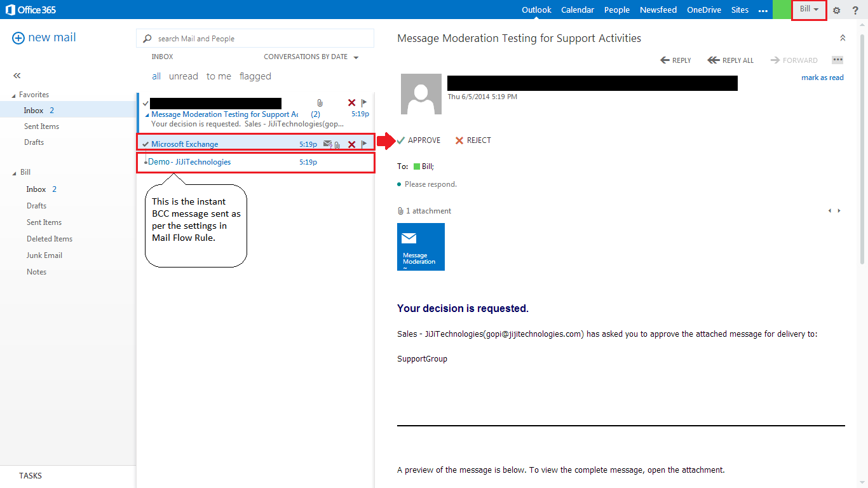The width and height of the screenshot is (868, 488).
Task: Open the Message Moderation attachment icon
Action: pyautogui.click(x=421, y=247)
